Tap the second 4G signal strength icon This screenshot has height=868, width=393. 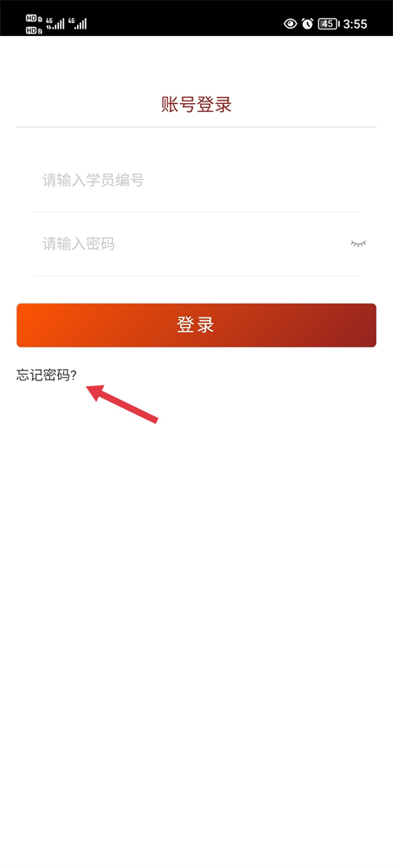click(77, 23)
